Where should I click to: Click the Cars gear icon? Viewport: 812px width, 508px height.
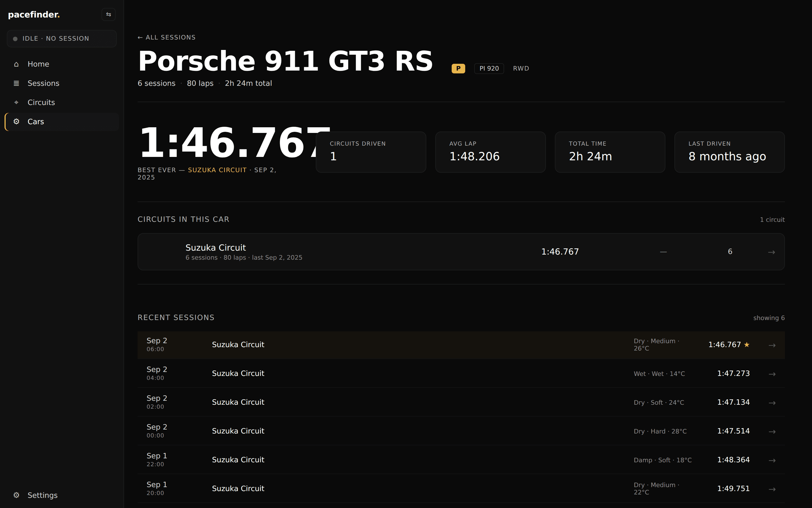pyautogui.click(x=16, y=122)
